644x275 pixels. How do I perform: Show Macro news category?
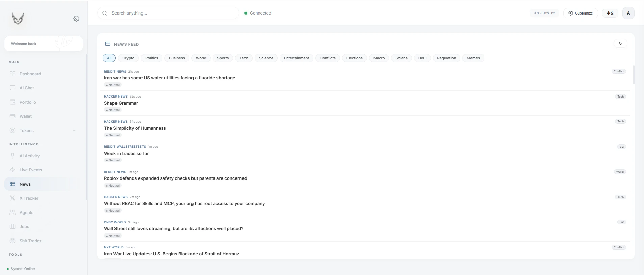tap(379, 58)
